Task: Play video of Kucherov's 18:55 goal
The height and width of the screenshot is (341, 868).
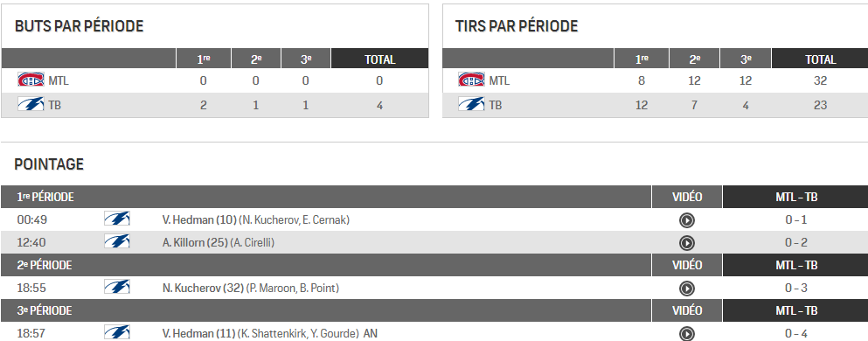Action: click(x=686, y=289)
